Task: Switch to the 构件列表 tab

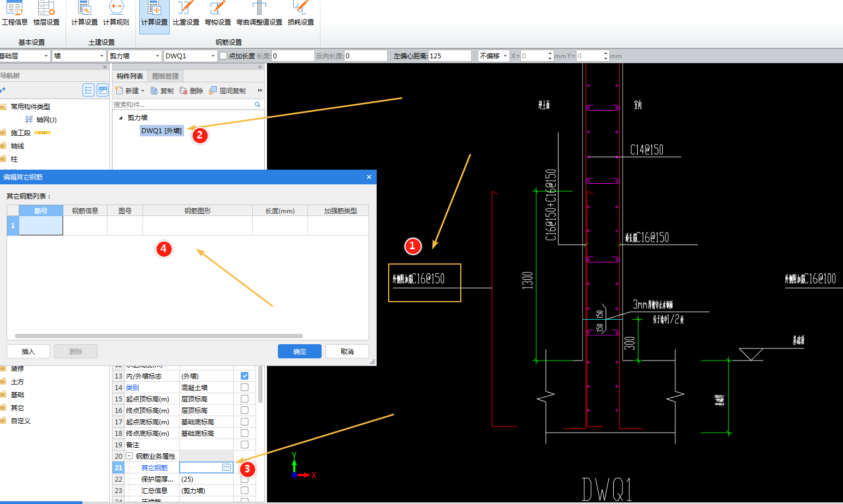Action: 130,76
